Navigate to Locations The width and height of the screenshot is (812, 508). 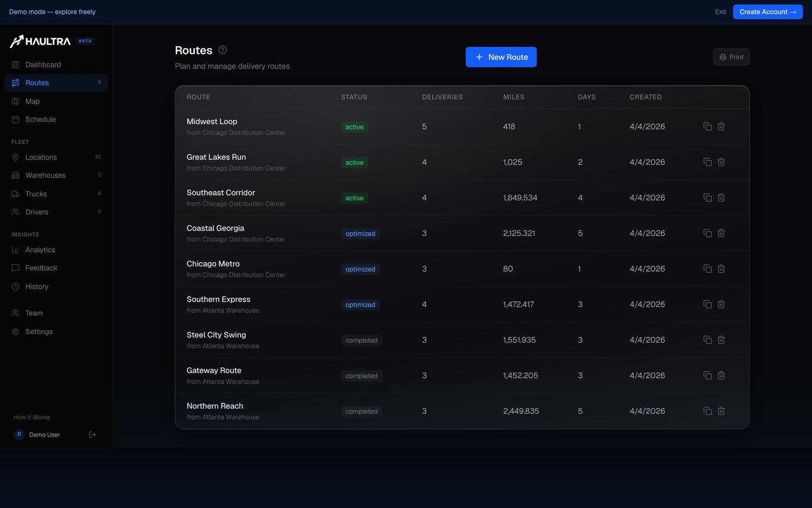pyautogui.click(x=56, y=157)
